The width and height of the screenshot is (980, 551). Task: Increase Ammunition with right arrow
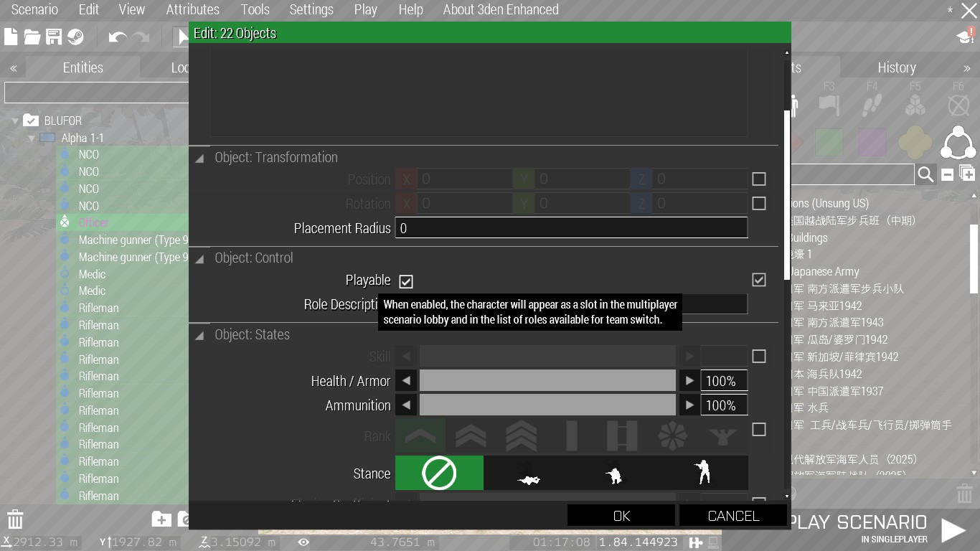(x=689, y=405)
